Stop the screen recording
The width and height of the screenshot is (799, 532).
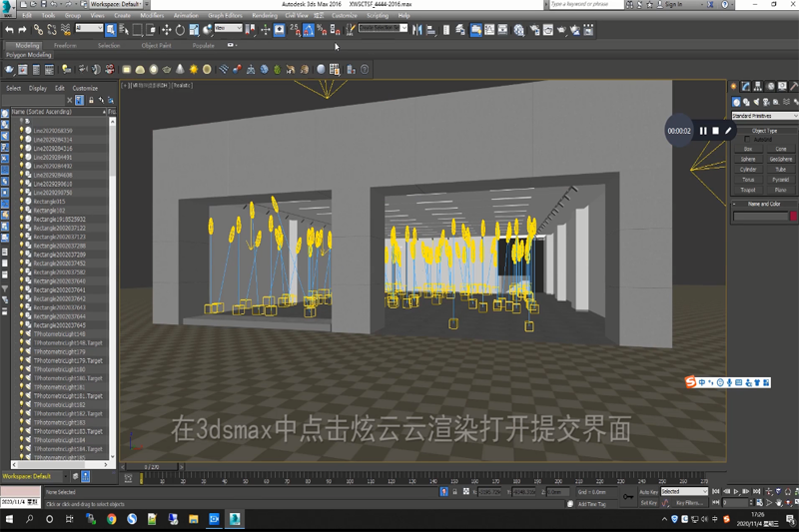point(716,131)
